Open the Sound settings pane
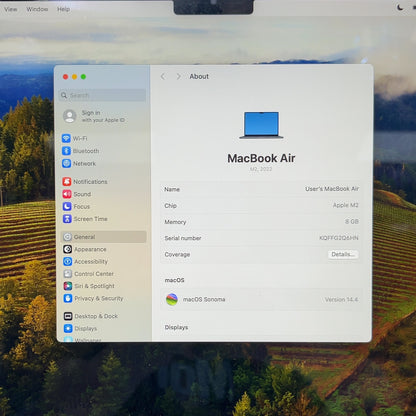Image resolution: width=416 pixels, height=416 pixels. click(x=77, y=194)
